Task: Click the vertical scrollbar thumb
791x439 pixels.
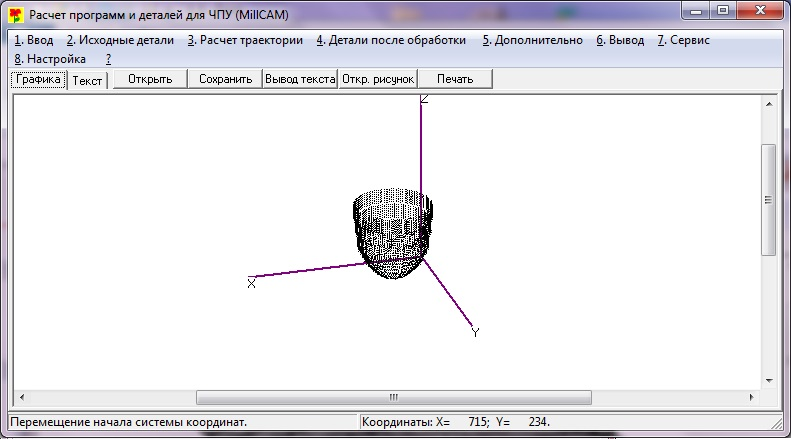Action: click(769, 200)
